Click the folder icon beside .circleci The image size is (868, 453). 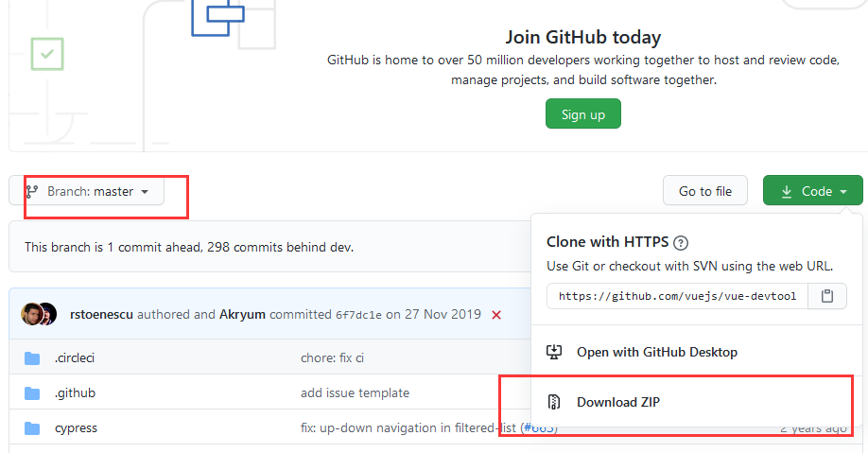[x=32, y=358]
